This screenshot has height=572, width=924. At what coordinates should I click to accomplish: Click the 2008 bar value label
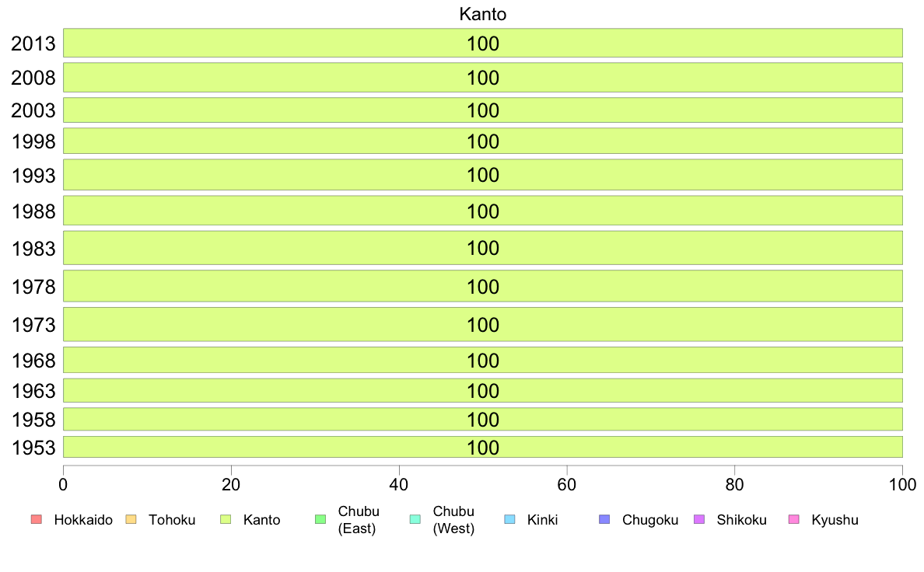[483, 78]
